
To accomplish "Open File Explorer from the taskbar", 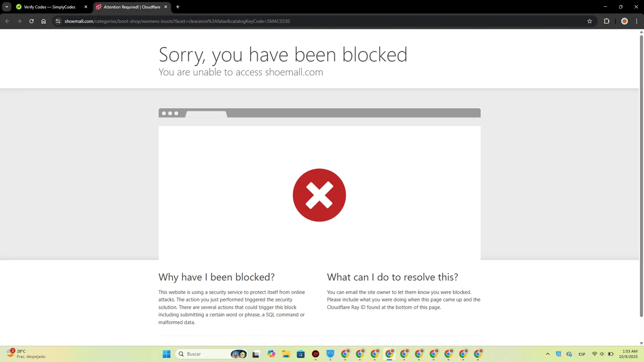I will point(286,354).
